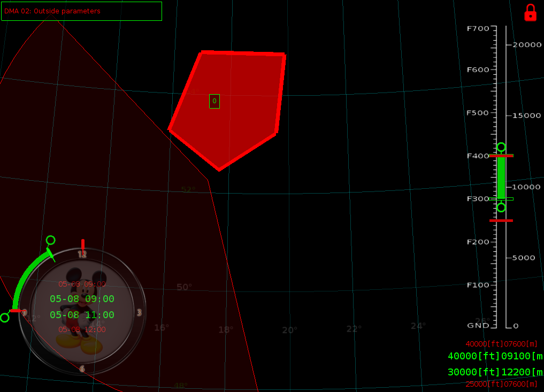The image size is (544, 392).
Task: Click the green time arc on clock
Action: [x=27, y=275]
